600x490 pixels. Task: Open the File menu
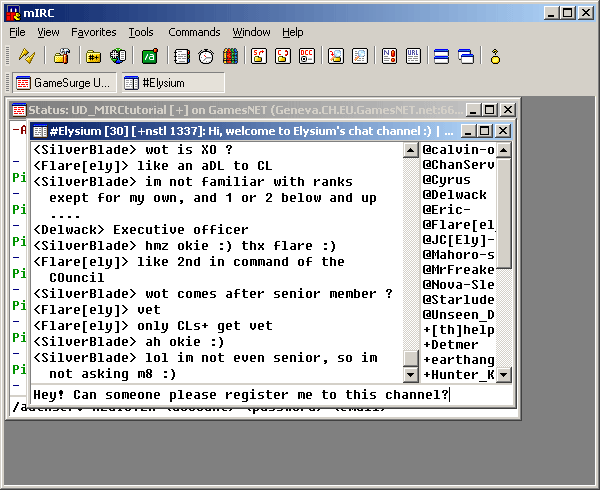click(x=17, y=32)
